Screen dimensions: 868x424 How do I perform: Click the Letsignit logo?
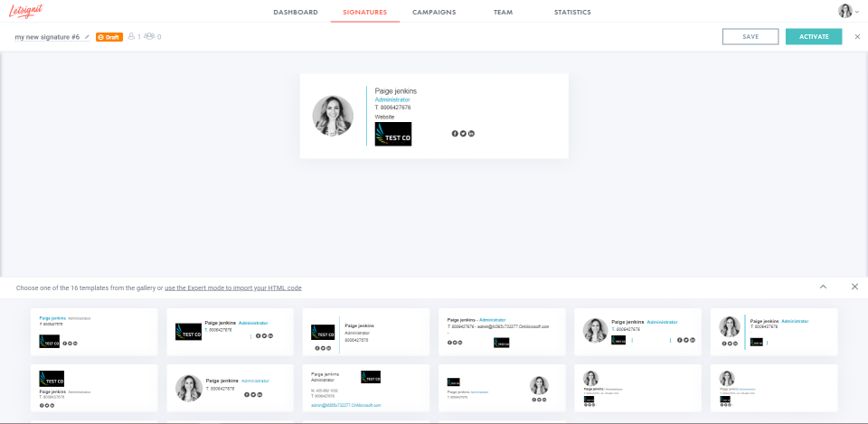(x=25, y=11)
